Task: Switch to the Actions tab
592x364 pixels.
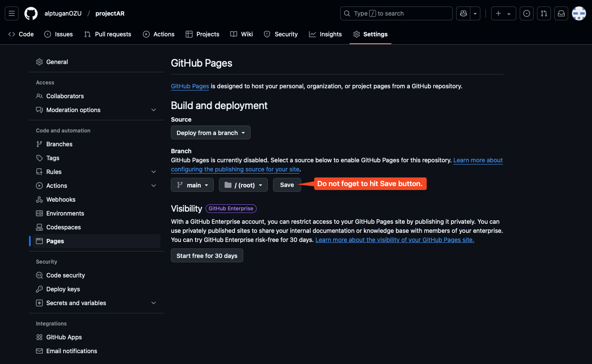Action: [x=159, y=34]
